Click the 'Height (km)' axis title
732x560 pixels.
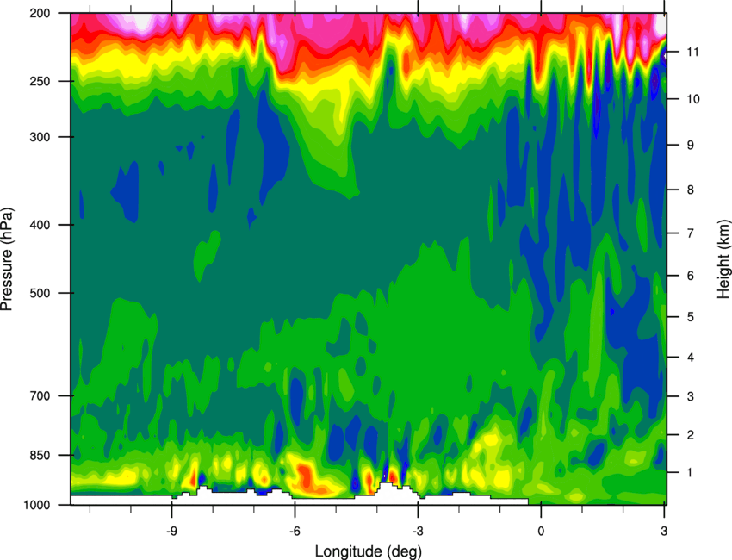coord(723,259)
